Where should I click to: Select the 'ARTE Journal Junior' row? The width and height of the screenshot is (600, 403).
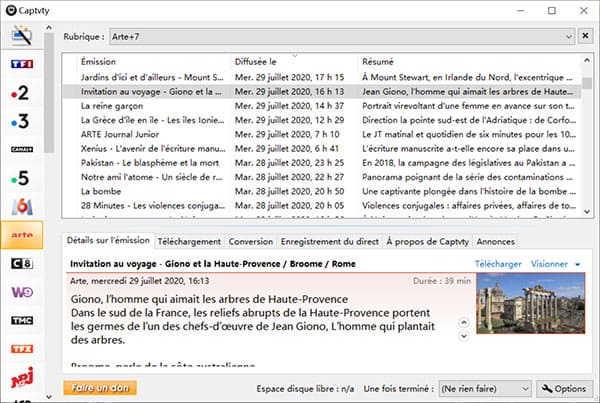[321, 134]
